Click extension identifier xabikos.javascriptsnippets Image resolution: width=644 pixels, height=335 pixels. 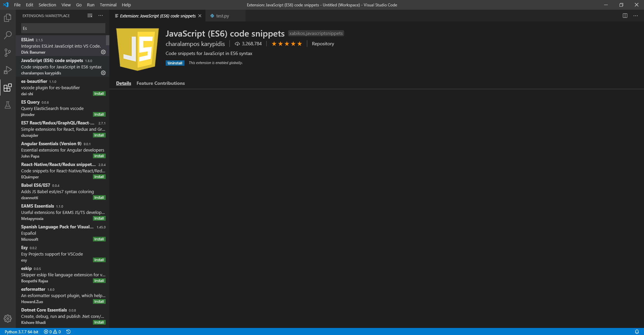(x=316, y=34)
